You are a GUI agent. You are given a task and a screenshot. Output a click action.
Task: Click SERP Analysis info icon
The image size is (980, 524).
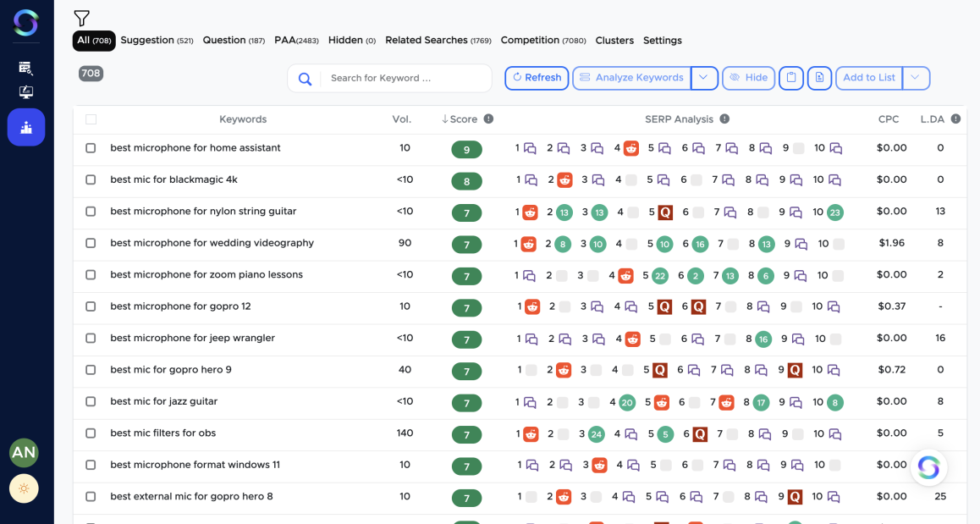point(724,119)
